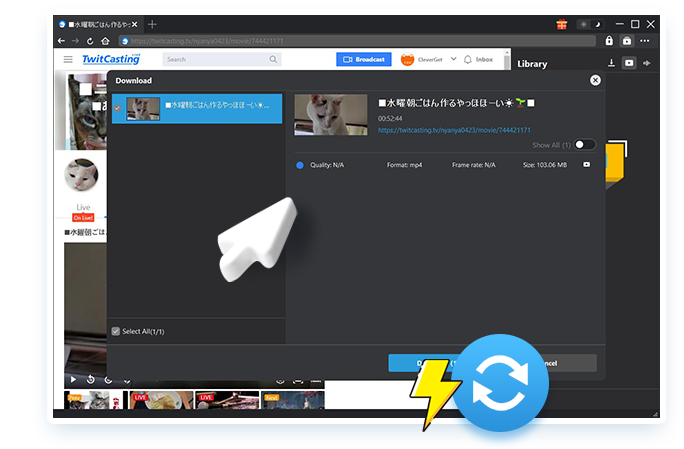Open Library downloading tasks icon
This screenshot has width=684, height=449.
pyautogui.click(x=612, y=63)
